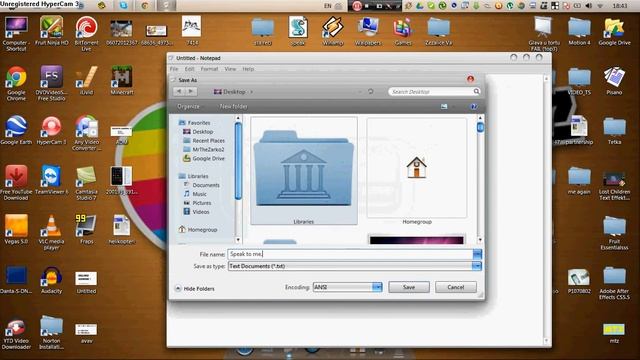Collapse folder pane with Hide Folders
The width and height of the screenshot is (640, 360).
195,289
